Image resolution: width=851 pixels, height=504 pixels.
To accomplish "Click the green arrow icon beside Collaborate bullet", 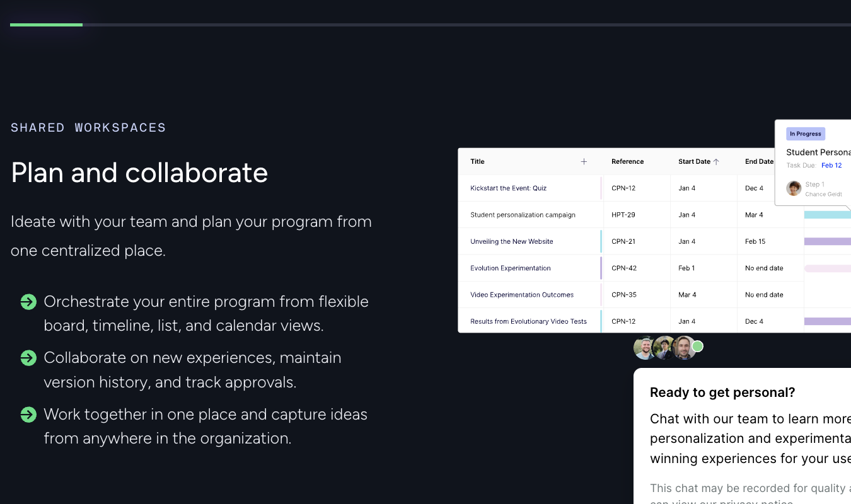I will pos(28,358).
